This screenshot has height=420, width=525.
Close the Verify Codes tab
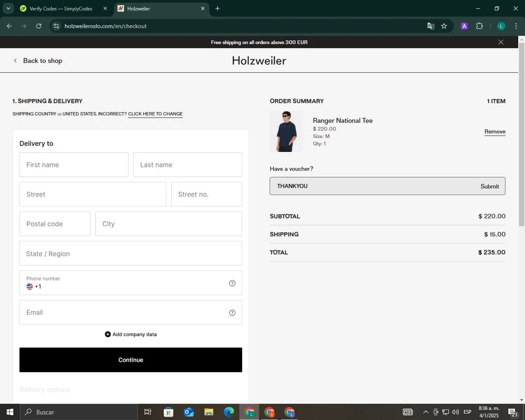point(105,8)
